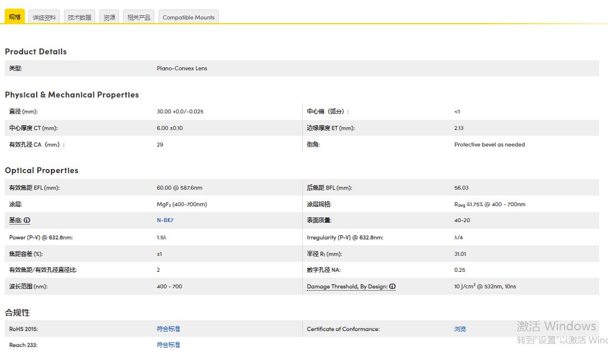
Task: Click the Damage Threshold, By Design label
Action: click(347, 287)
